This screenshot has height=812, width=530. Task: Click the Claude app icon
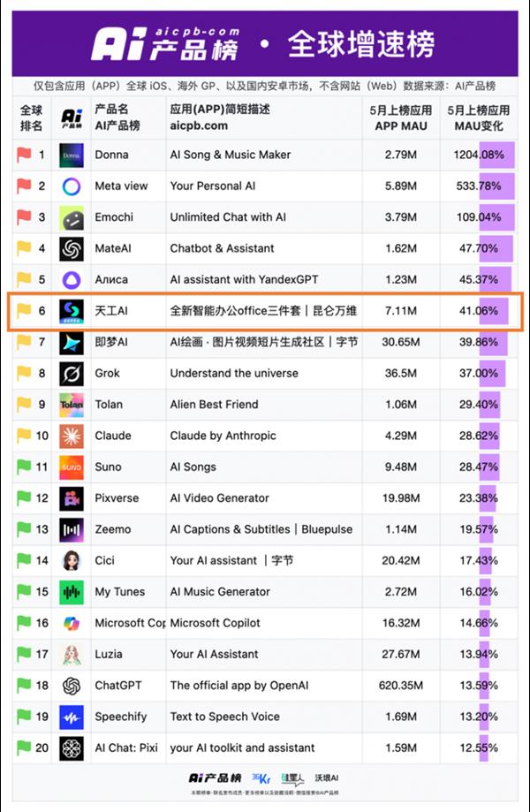pyautogui.click(x=72, y=436)
